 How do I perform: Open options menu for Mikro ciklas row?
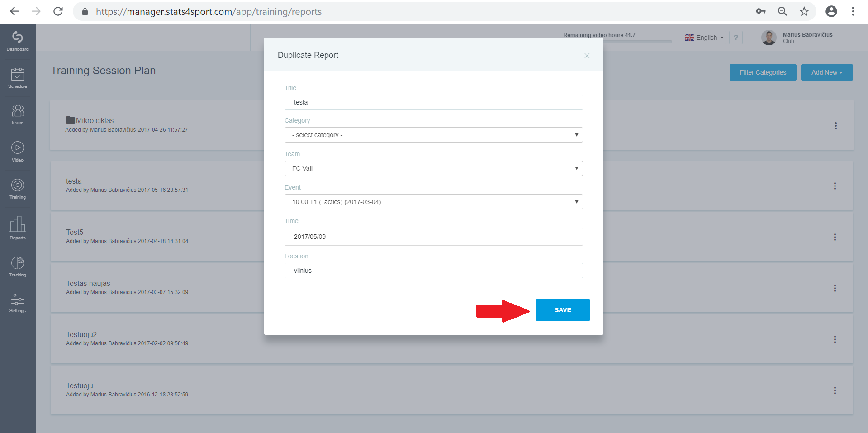point(836,126)
